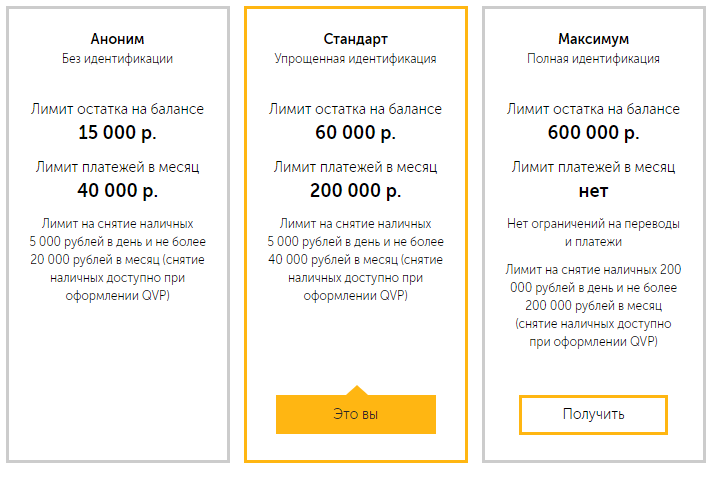Click Без идентификации subtitle

pos(117,59)
